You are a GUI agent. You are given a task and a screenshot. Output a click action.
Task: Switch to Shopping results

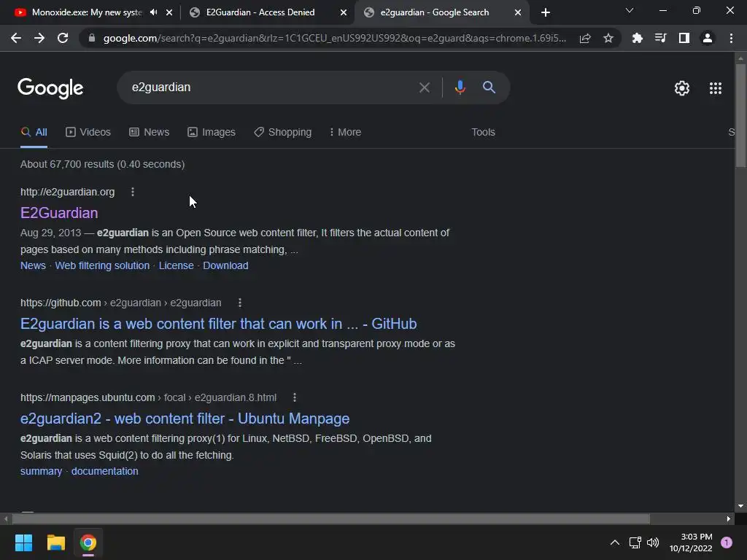pos(283,133)
